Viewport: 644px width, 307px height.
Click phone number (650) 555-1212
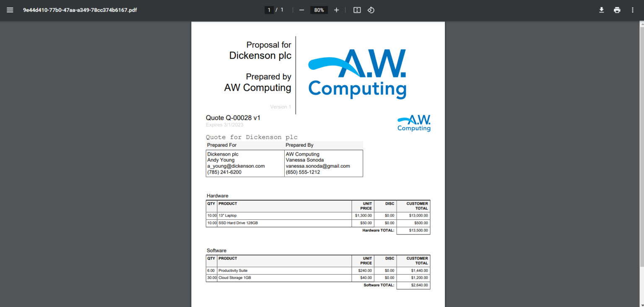tap(303, 172)
